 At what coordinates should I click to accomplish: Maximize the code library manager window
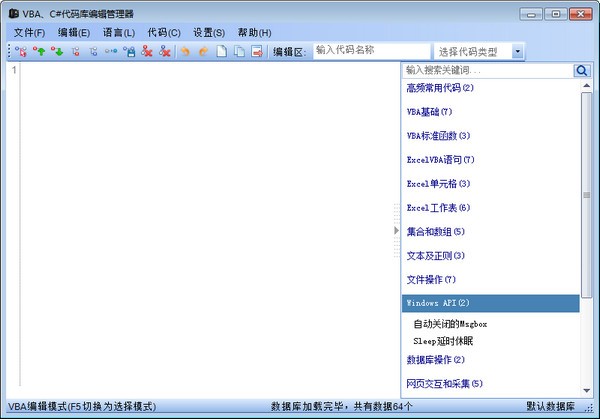pos(556,14)
